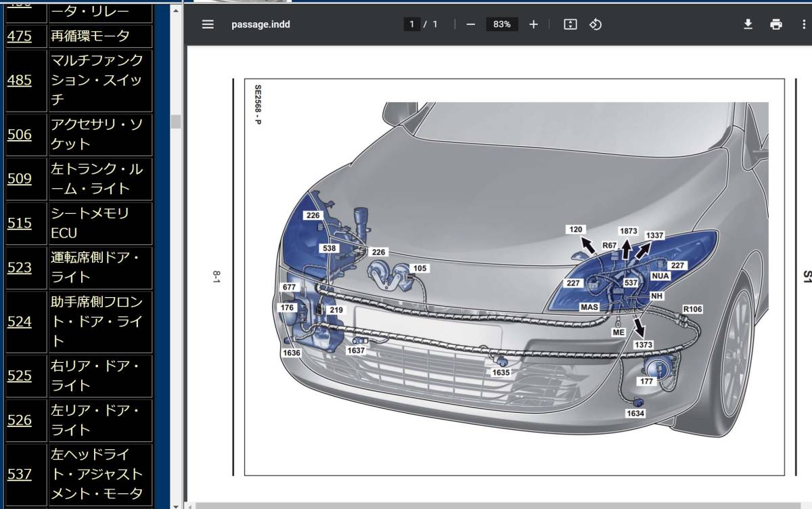Click the PDF horizontal scrollbar
Screen dimensions: 812x509
[474, 505]
